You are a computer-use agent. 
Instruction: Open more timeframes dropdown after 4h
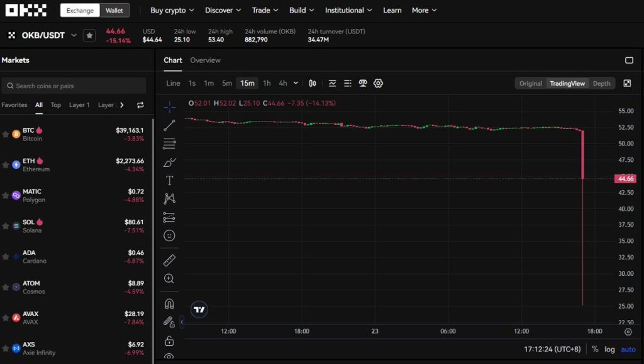click(x=296, y=83)
